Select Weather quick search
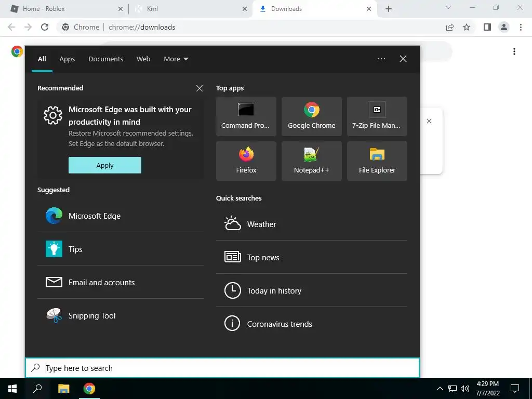 click(312, 224)
